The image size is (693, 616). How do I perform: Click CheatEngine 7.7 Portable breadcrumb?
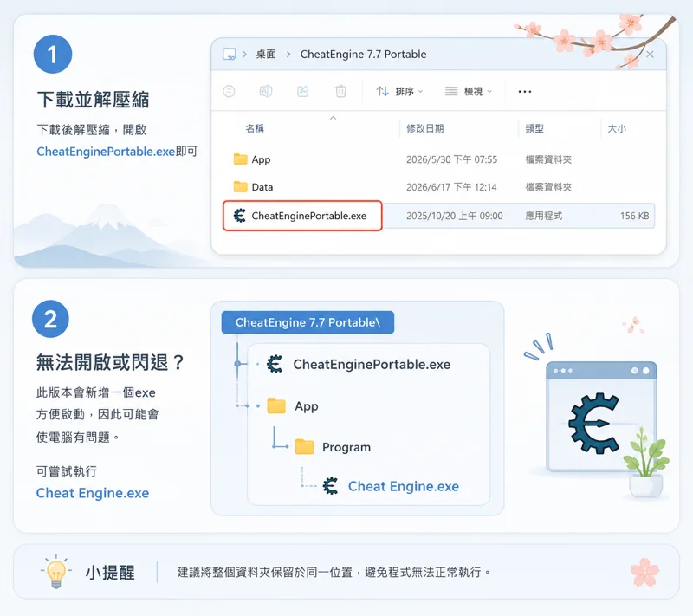363,55
